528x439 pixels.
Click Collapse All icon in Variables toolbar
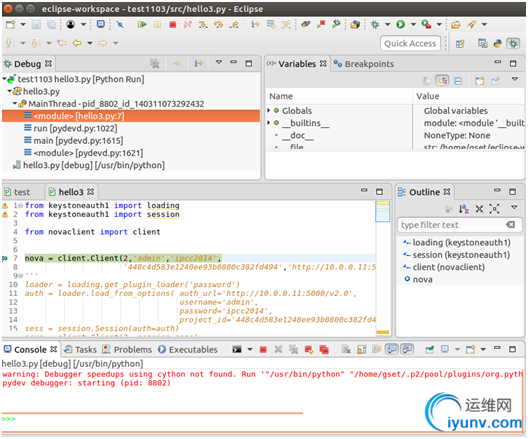[x=458, y=81]
